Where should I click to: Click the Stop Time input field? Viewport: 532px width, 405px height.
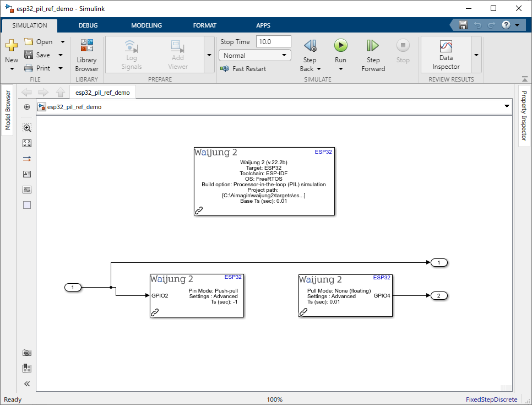[x=273, y=42]
